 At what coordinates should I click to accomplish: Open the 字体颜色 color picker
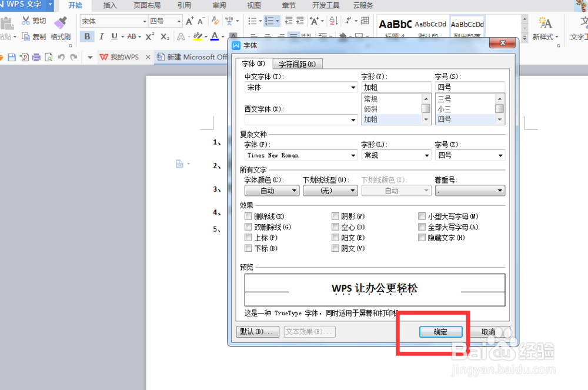(272, 191)
